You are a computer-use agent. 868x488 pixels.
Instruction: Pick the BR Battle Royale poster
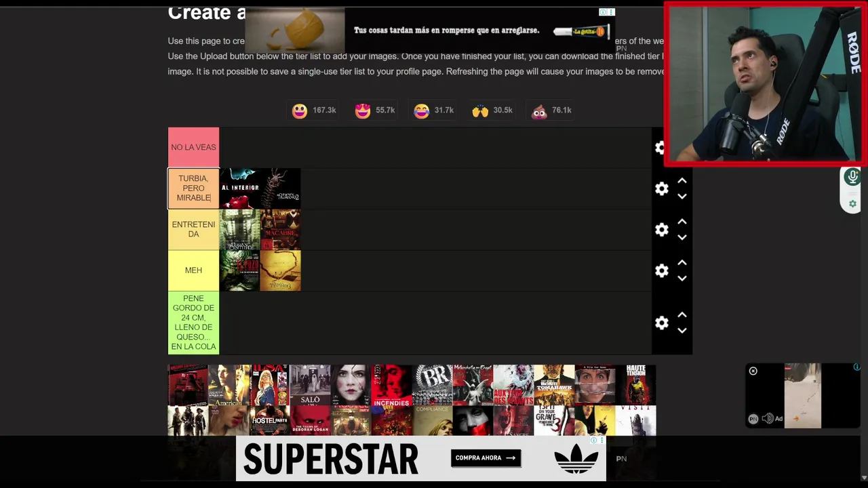point(432,385)
